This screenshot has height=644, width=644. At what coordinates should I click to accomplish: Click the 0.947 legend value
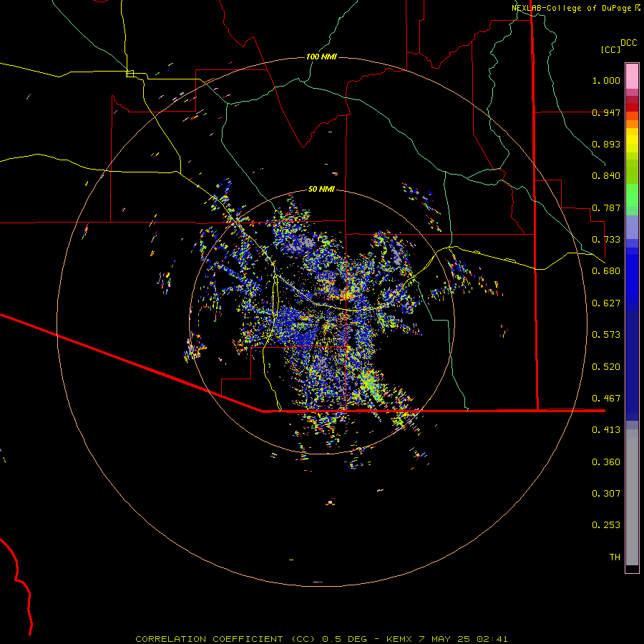(x=606, y=112)
